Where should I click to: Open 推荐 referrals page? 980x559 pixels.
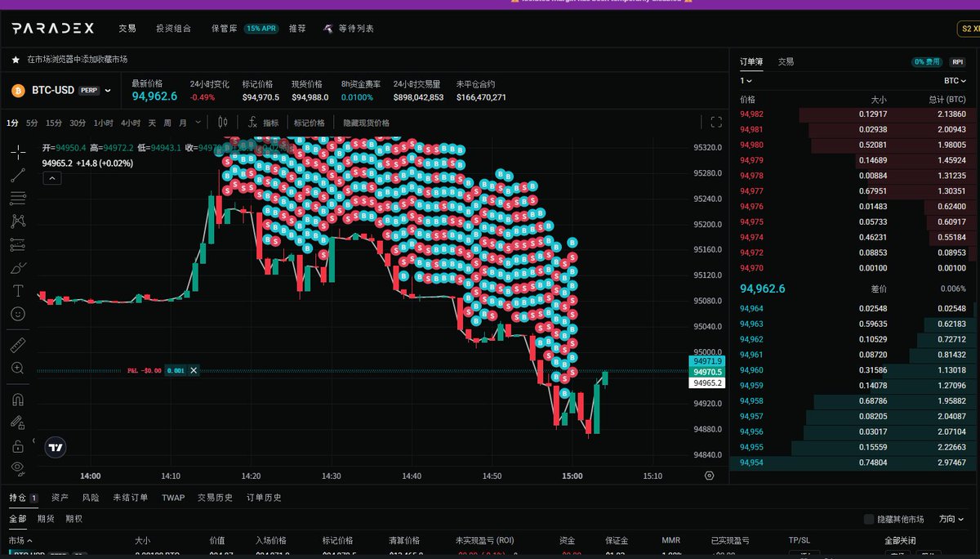(x=297, y=29)
